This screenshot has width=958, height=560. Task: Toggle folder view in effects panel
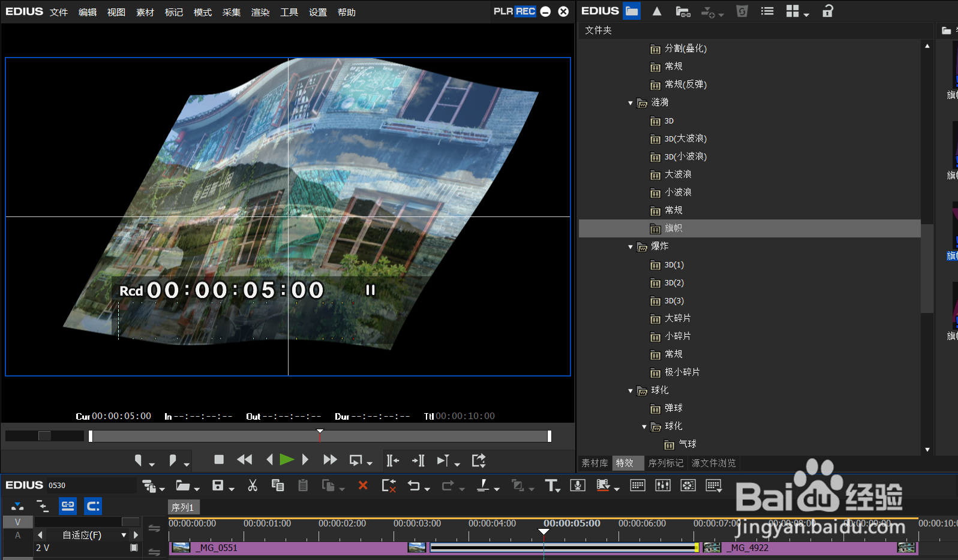(632, 11)
